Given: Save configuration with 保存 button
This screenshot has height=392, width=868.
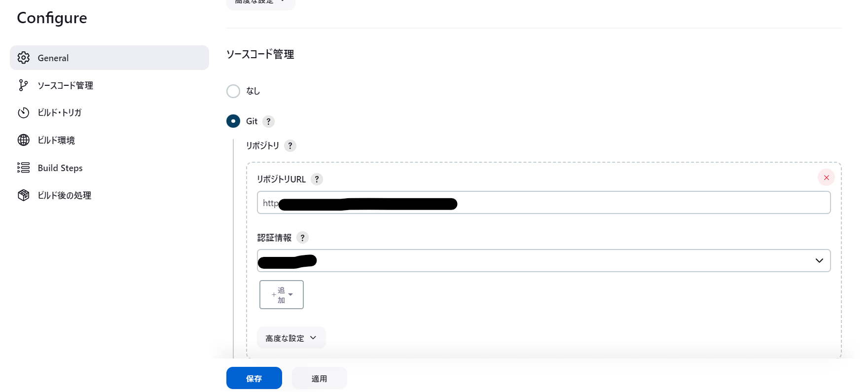Looking at the screenshot, I should pos(254,378).
